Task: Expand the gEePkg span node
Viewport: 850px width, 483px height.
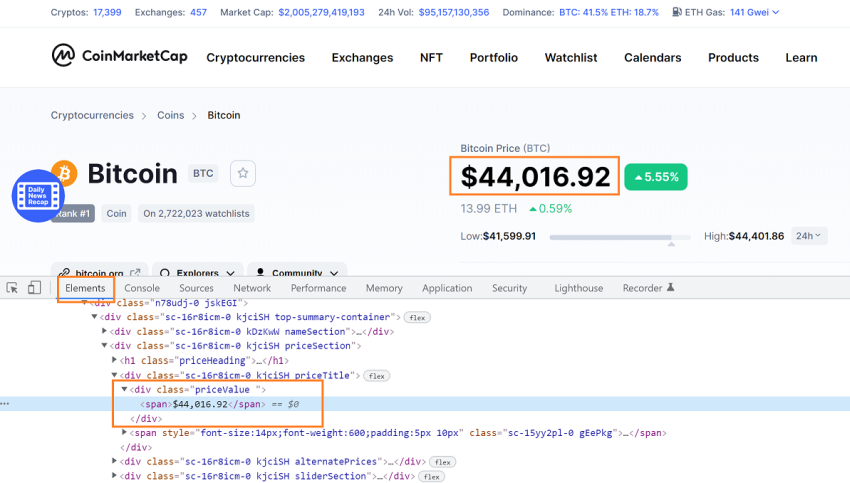Action: coord(124,432)
